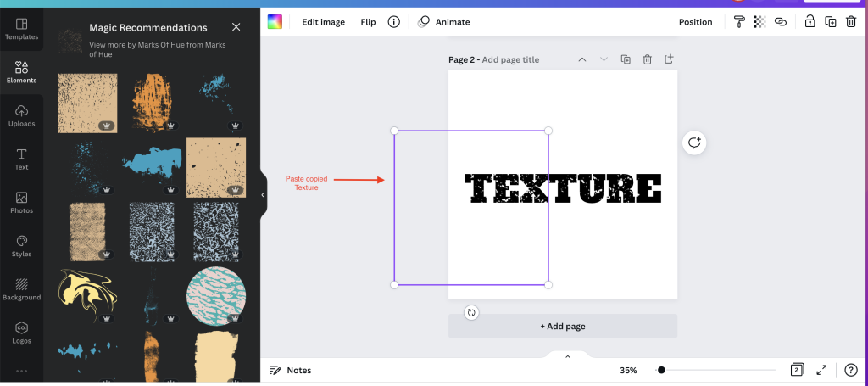Select the yellow marble swirl thumbnail

tap(87, 296)
